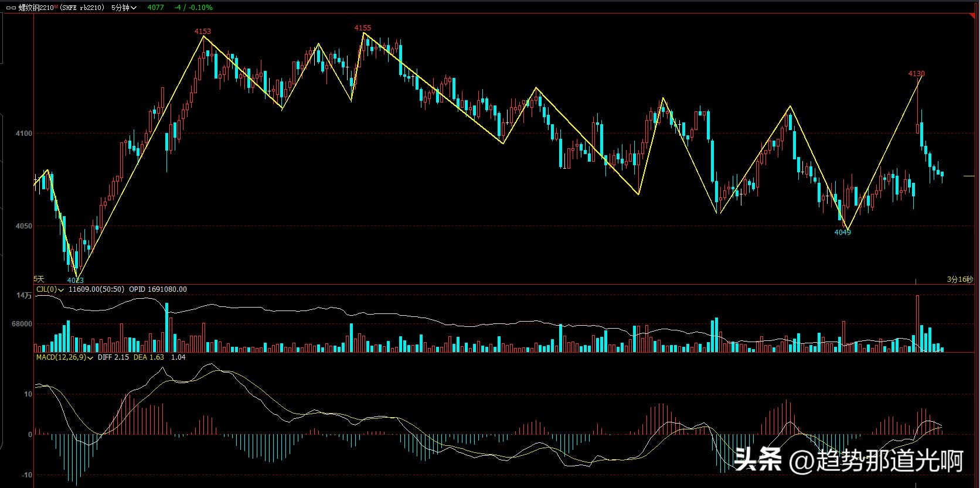Click the current price marker on right edge
The image size is (980, 488).
pyautogui.click(x=969, y=176)
